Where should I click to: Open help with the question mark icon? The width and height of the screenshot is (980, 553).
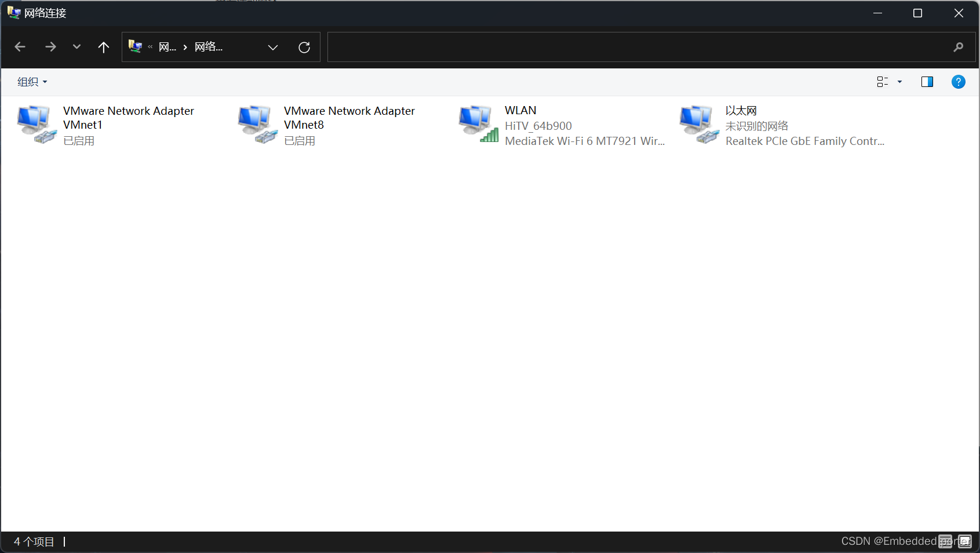(959, 82)
